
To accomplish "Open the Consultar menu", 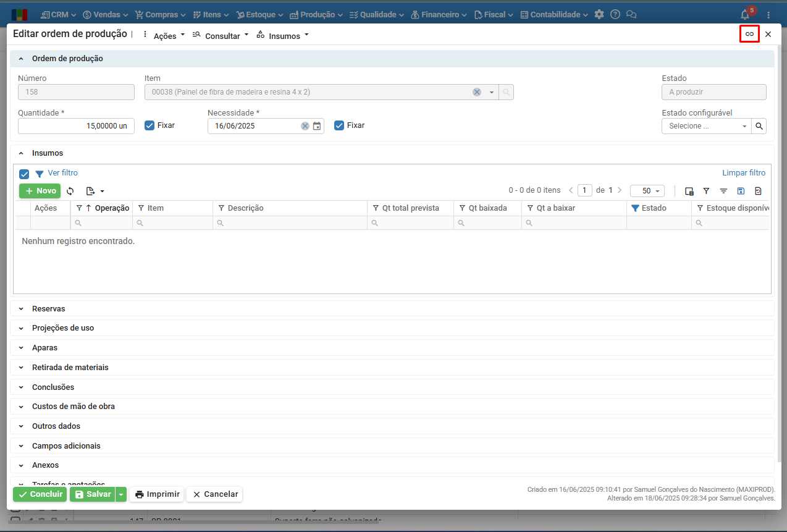I will pos(220,36).
